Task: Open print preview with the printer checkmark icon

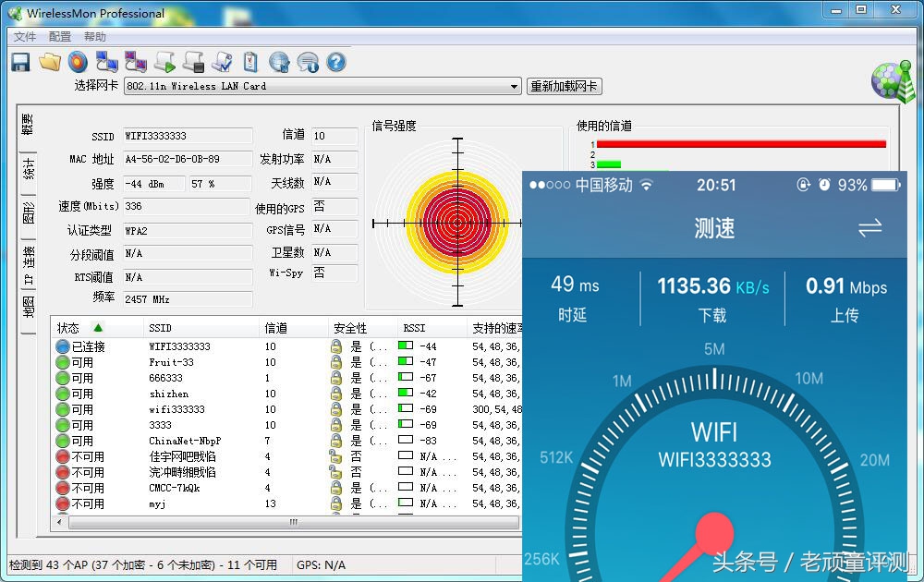Action: click(x=221, y=62)
